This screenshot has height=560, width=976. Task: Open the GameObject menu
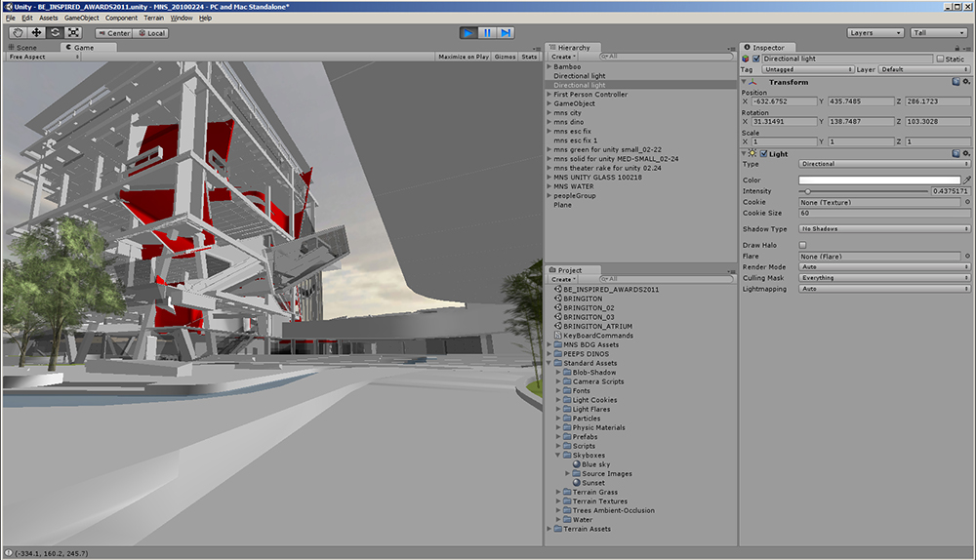[x=82, y=18]
